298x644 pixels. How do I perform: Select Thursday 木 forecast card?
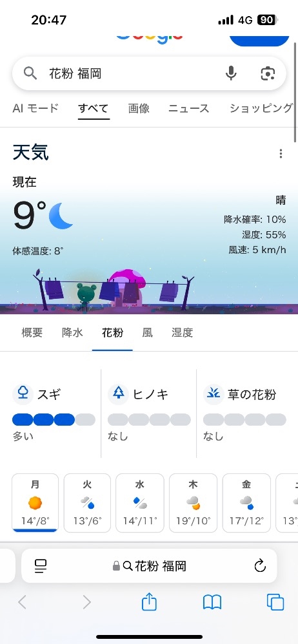tap(193, 503)
